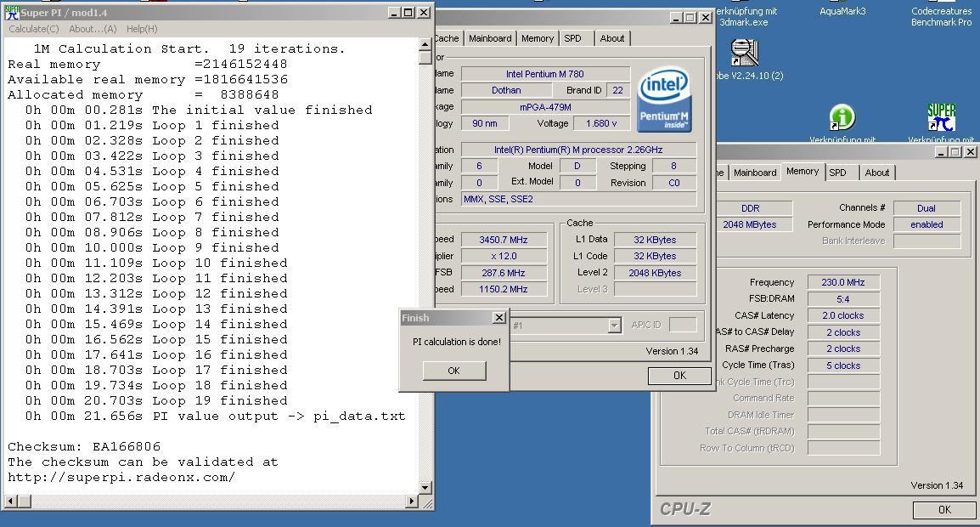Viewport: 980px width, 527px height.
Task: Switch to the About tab in the CPU-Z CPU window
Action: (612, 38)
